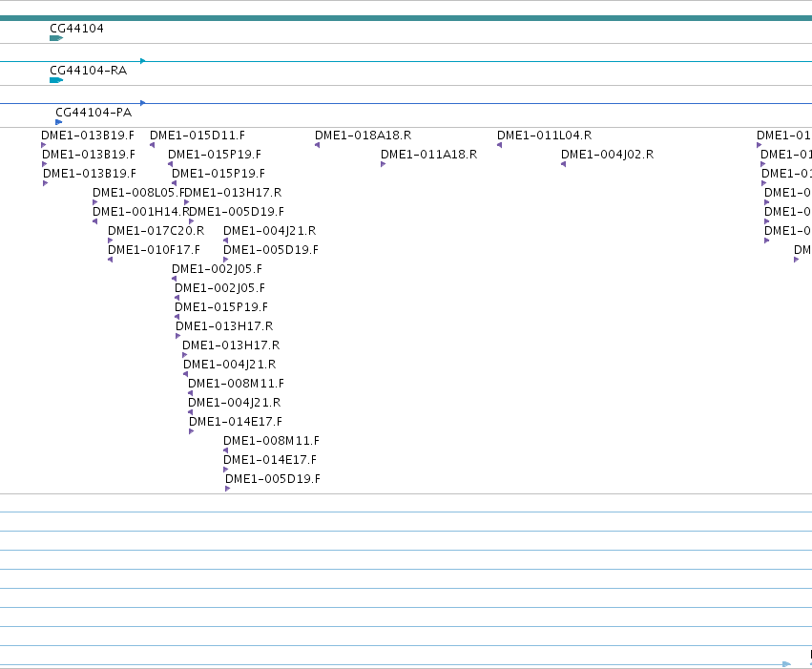Click the arrowhead on the cyan horizontal line
This screenshot has height=669, width=812.
(x=143, y=61)
